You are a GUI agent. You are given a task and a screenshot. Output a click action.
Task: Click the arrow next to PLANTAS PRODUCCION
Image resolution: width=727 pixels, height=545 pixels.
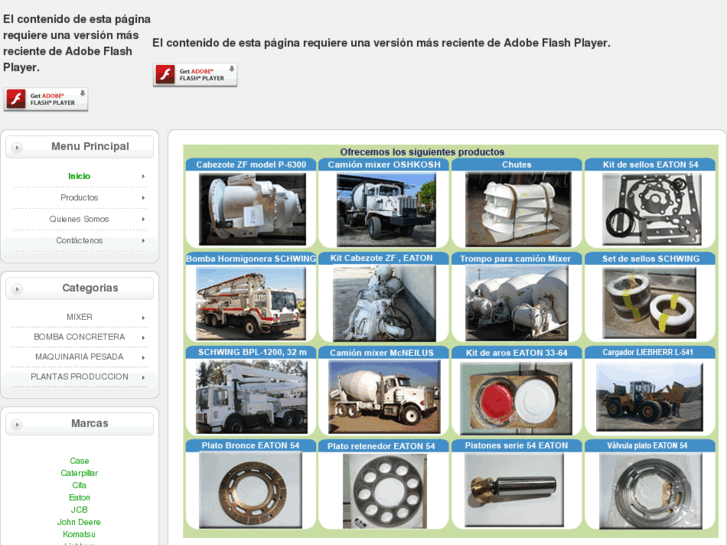coord(143,378)
